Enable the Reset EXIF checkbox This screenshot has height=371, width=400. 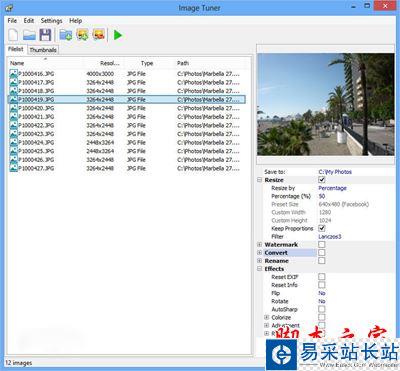click(322, 277)
